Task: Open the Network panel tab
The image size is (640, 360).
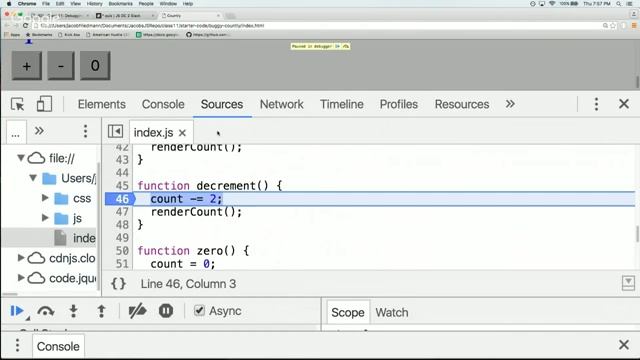Action: [282, 104]
